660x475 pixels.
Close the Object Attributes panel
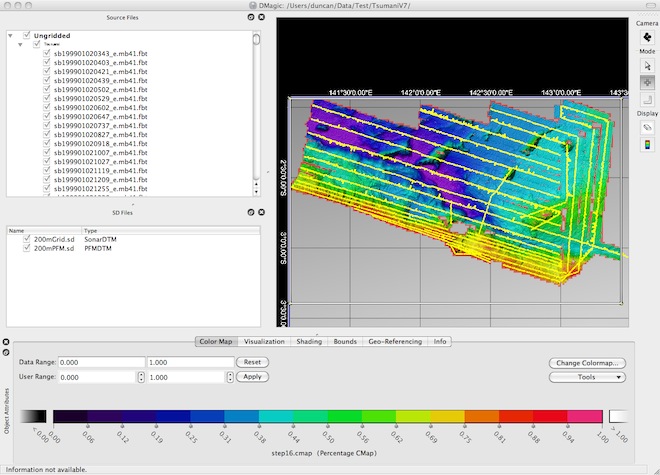tap(6, 342)
